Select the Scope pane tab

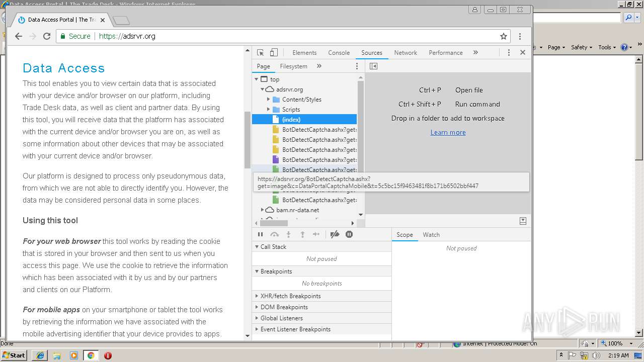tap(405, 234)
